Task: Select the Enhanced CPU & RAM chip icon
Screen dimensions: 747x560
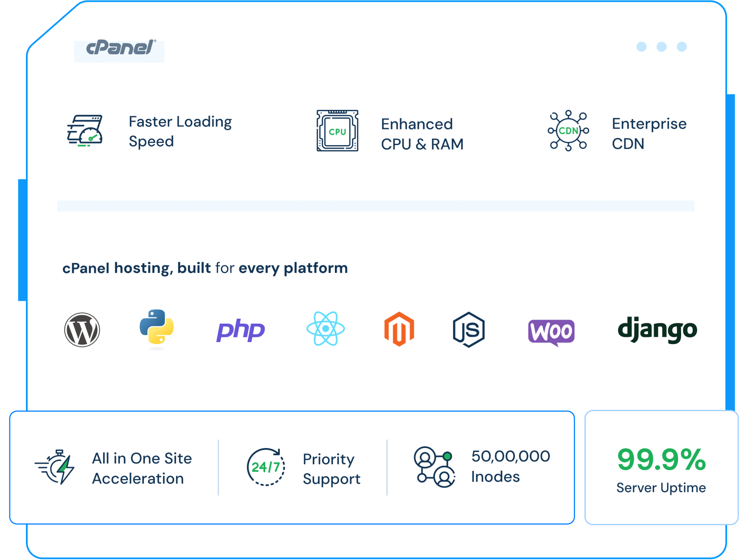Action: (x=337, y=132)
